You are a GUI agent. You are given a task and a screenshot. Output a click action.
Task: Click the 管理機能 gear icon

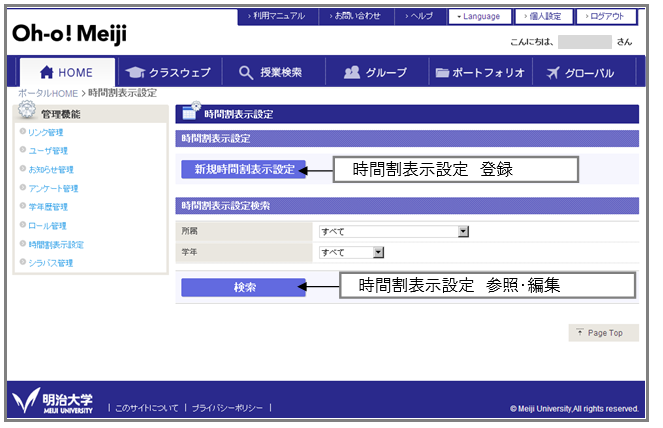[x=27, y=110]
